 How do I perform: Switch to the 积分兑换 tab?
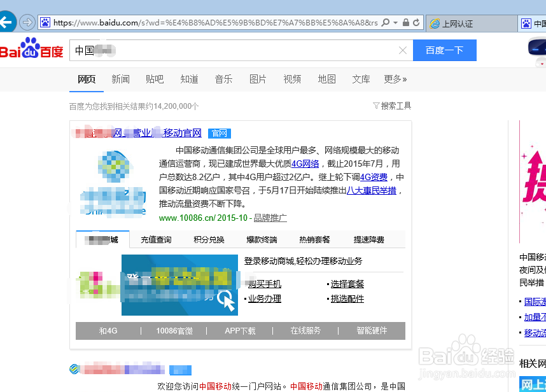(x=209, y=240)
